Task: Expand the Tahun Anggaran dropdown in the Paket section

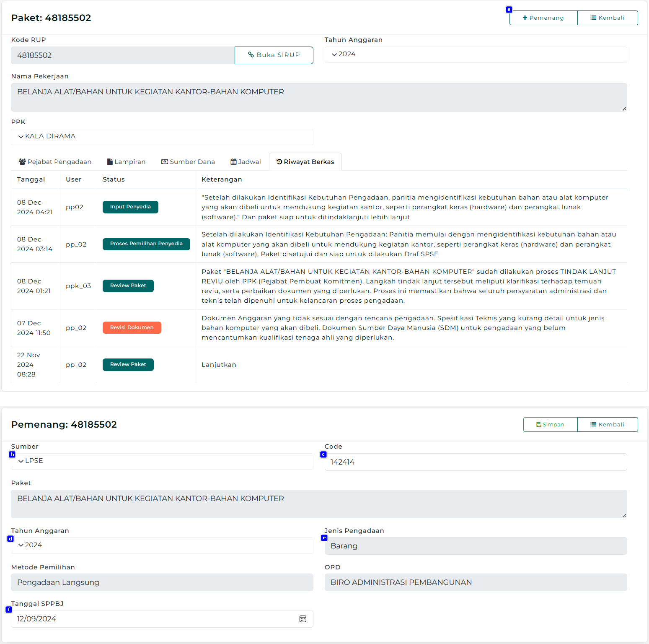Action: [x=476, y=55]
